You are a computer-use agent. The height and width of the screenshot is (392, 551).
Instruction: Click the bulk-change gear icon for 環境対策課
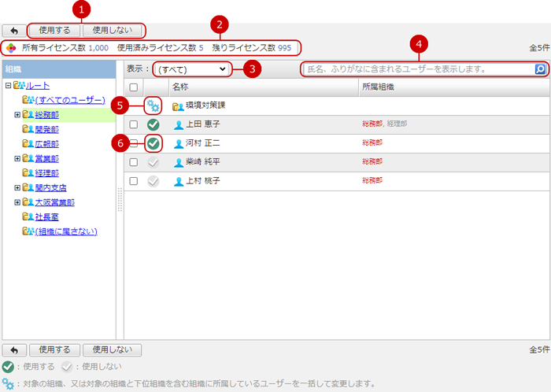tap(153, 105)
